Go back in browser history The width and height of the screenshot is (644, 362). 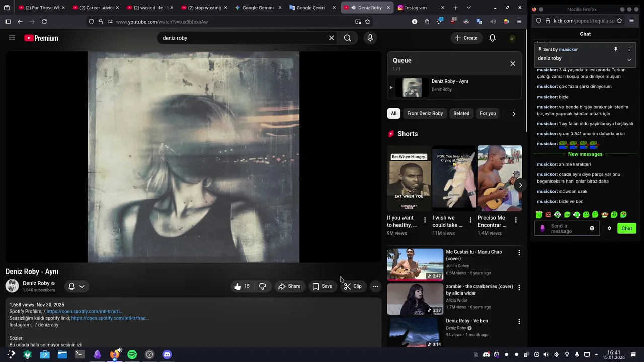20,22
